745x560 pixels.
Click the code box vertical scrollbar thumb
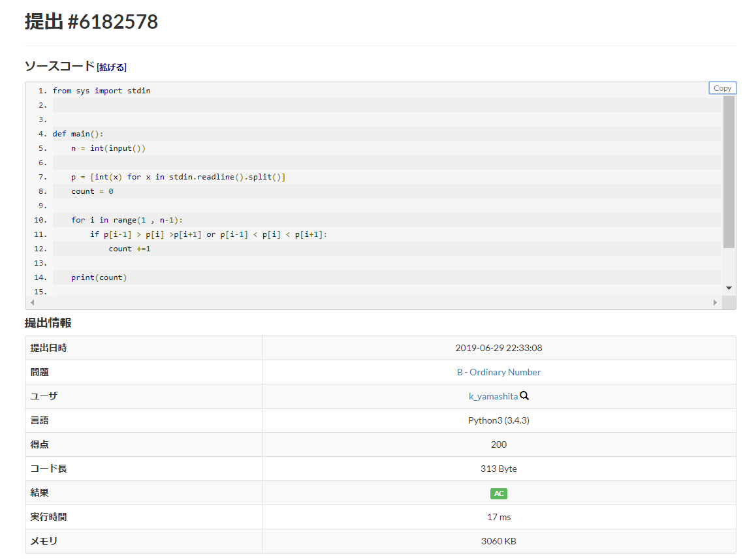729,171
